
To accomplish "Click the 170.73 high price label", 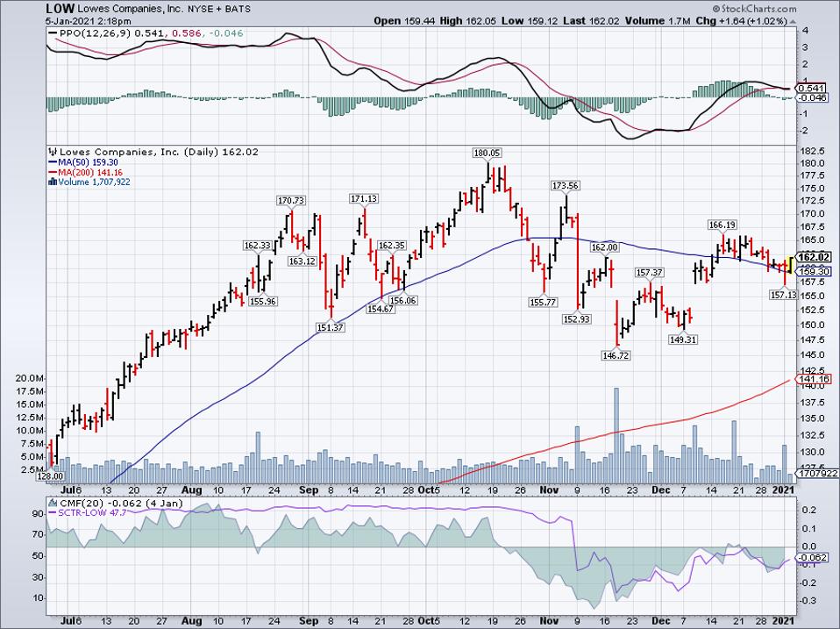I will [x=291, y=200].
